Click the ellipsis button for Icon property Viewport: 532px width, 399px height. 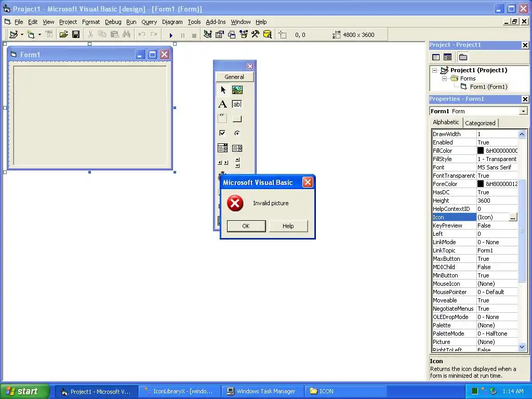click(513, 217)
